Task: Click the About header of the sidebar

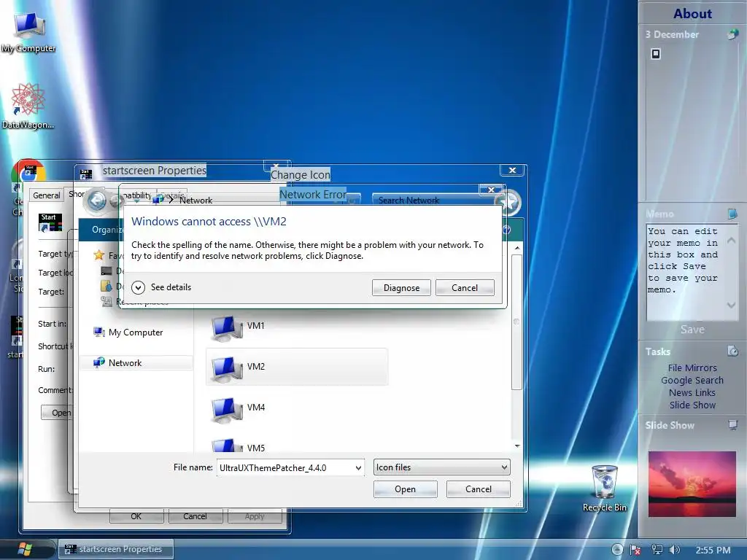Action: coord(692,14)
